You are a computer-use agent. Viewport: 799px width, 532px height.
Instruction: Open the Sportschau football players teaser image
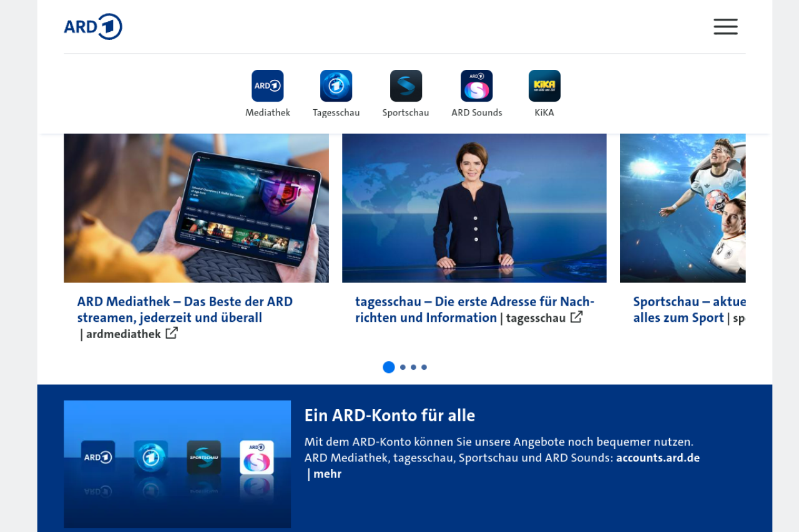pos(683,208)
